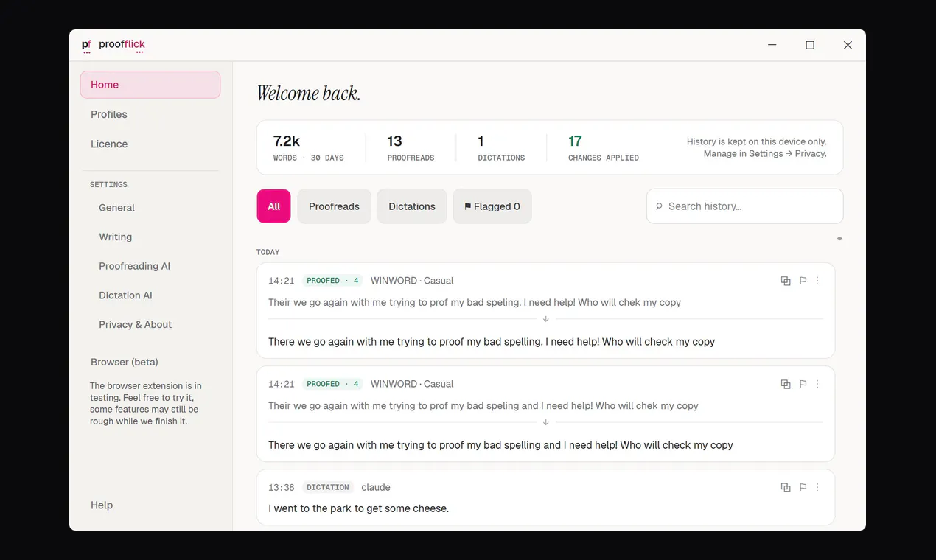Click 'I went to the park to get some cheese.'
The height and width of the screenshot is (560, 936).
[x=358, y=508]
